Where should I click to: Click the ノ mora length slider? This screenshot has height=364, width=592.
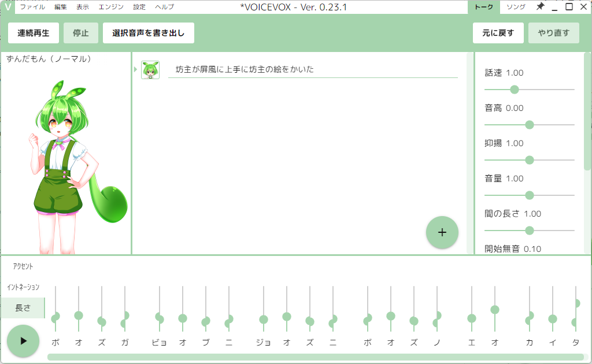pos(437,309)
